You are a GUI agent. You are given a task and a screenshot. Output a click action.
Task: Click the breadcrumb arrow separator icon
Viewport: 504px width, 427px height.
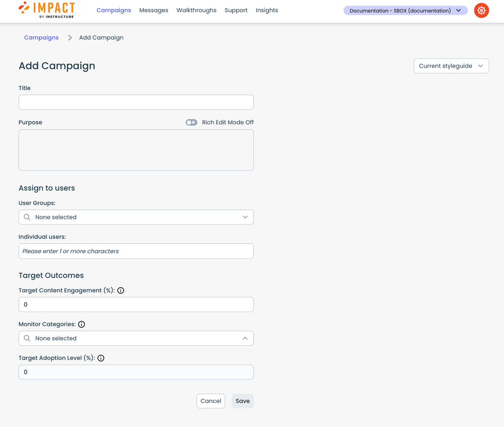[x=70, y=38]
